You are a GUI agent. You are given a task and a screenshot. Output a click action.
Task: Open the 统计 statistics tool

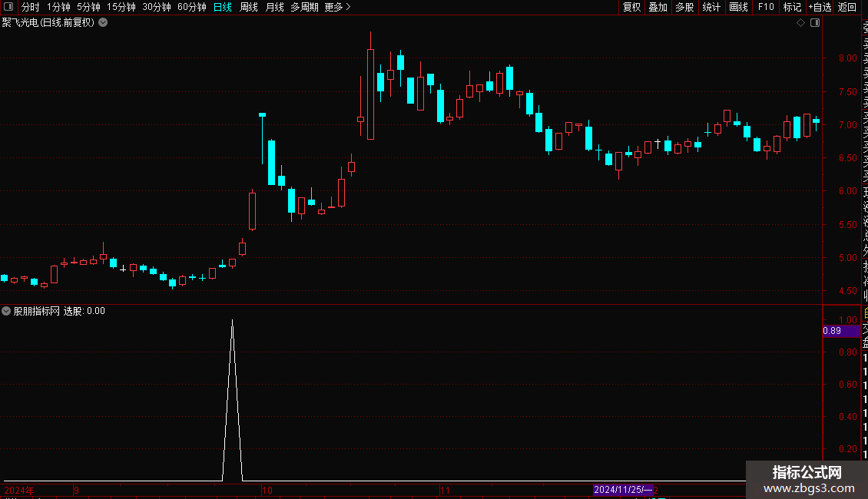(x=711, y=7)
